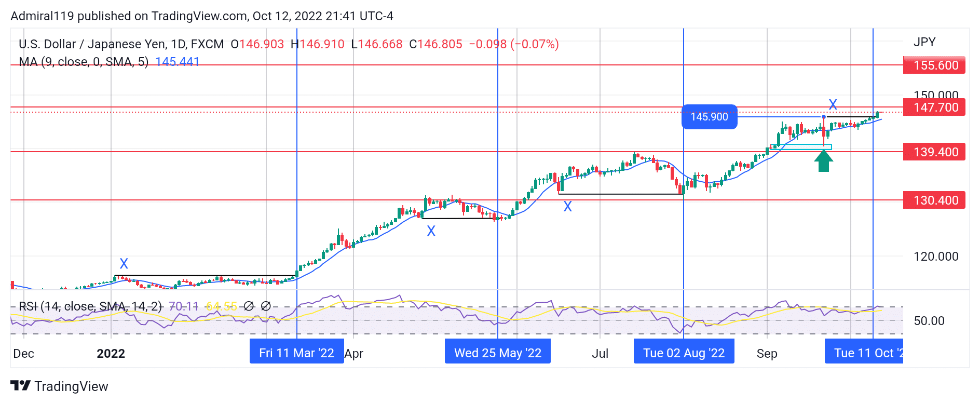
Task: Click the 50.00 RSI scale value
Action: click(x=929, y=321)
